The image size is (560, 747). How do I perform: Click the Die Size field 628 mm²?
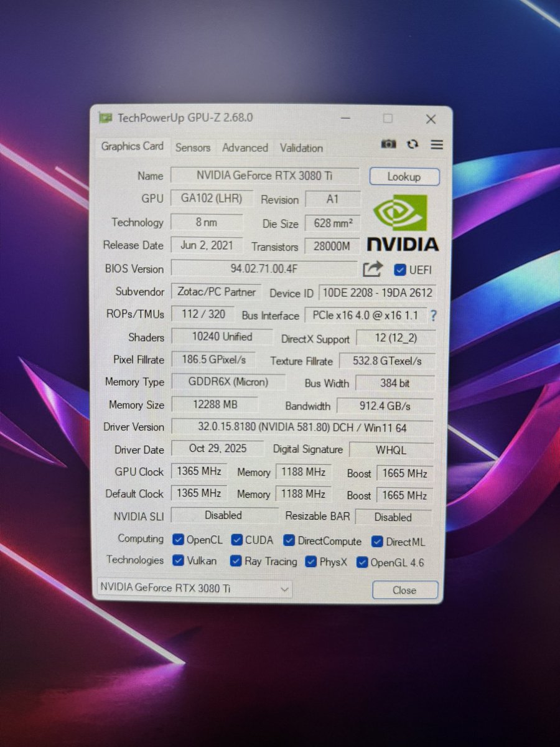pyautogui.click(x=332, y=223)
